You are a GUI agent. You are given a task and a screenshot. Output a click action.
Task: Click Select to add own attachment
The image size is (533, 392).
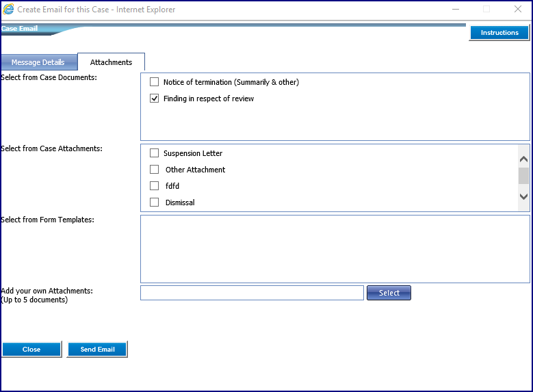389,293
